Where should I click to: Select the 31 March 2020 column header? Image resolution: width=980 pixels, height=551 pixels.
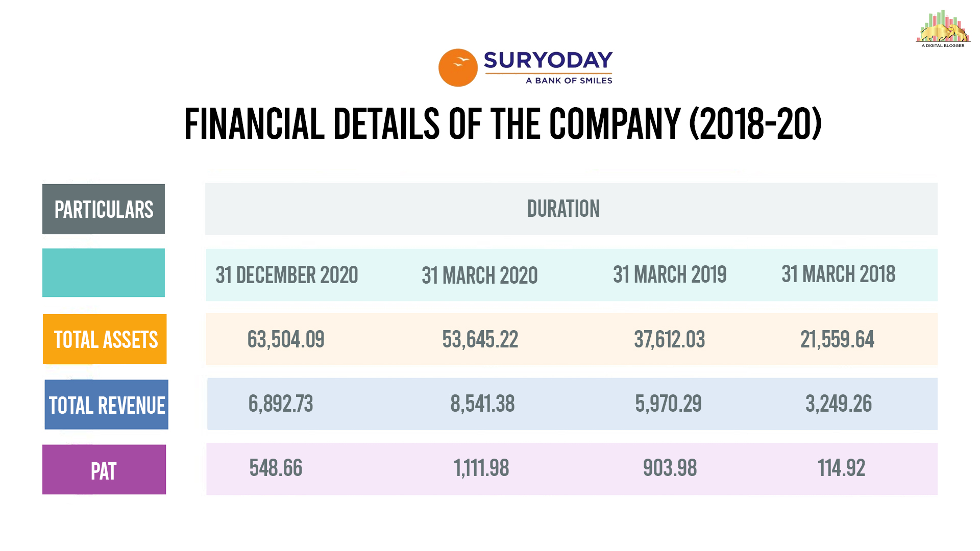[480, 275]
